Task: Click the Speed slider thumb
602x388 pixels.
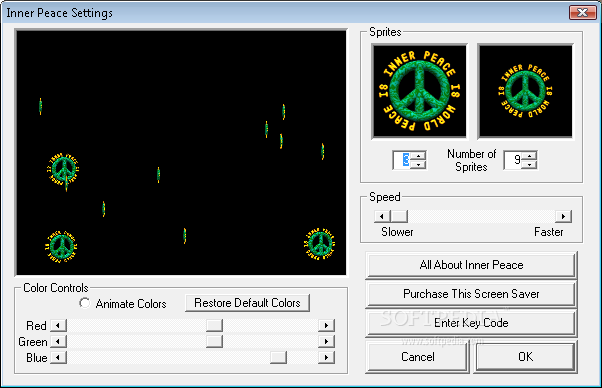Action: tap(399, 216)
